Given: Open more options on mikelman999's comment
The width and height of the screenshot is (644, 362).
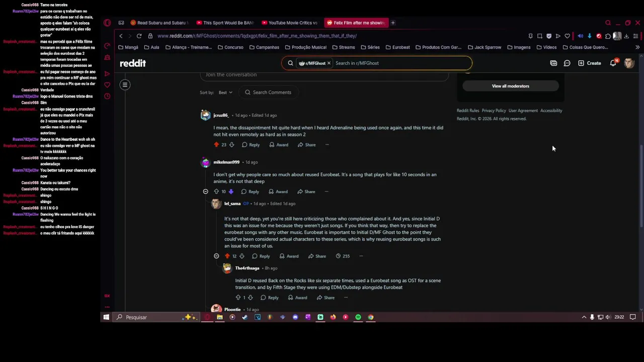Looking at the screenshot, I should pos(327,192).
